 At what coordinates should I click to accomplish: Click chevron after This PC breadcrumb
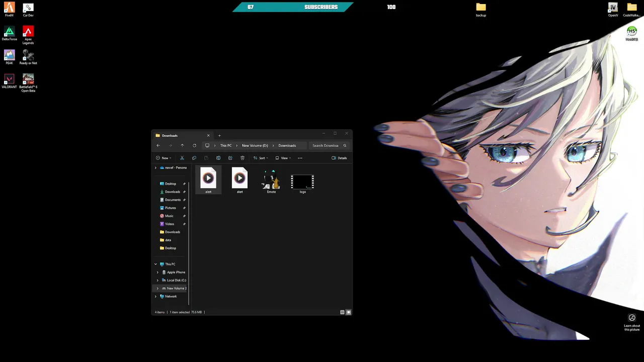[x=236, y=145]
